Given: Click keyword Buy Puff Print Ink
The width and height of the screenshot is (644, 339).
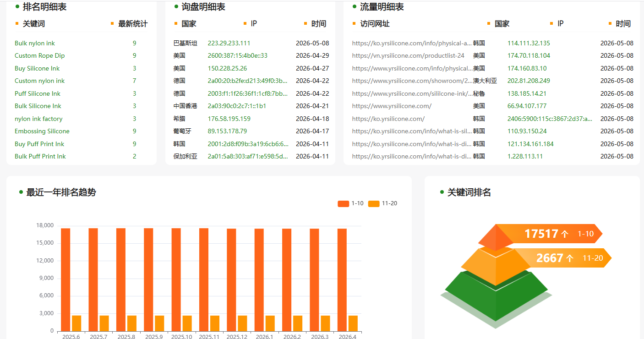Looking at the screenshot, I should point(39,144).
